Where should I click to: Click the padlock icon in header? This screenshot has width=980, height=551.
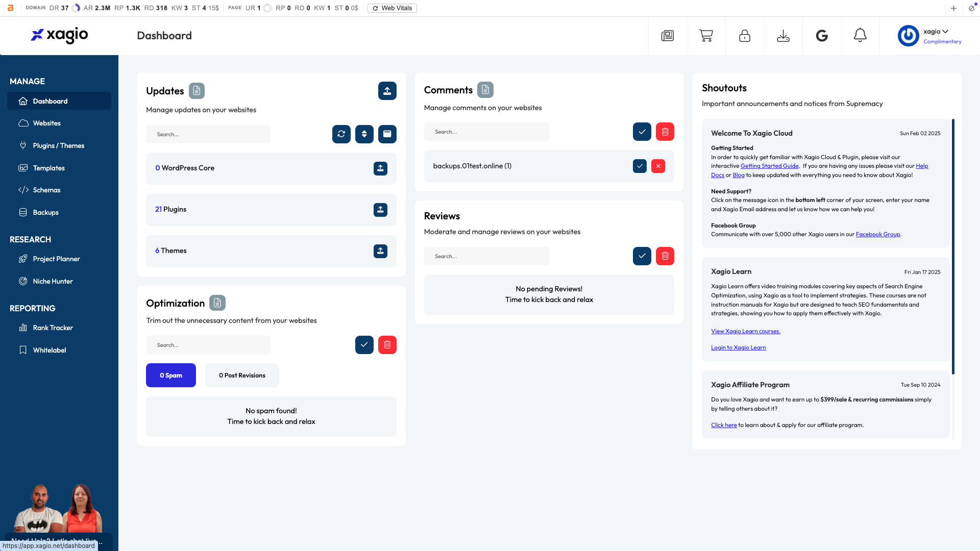745,36
